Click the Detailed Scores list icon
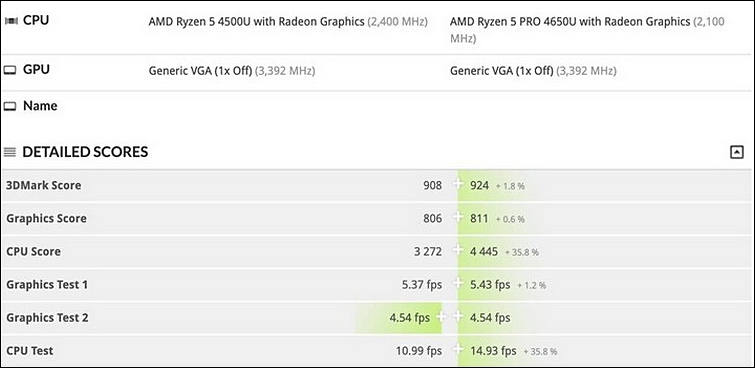755x368 pixels. [10, 152]
